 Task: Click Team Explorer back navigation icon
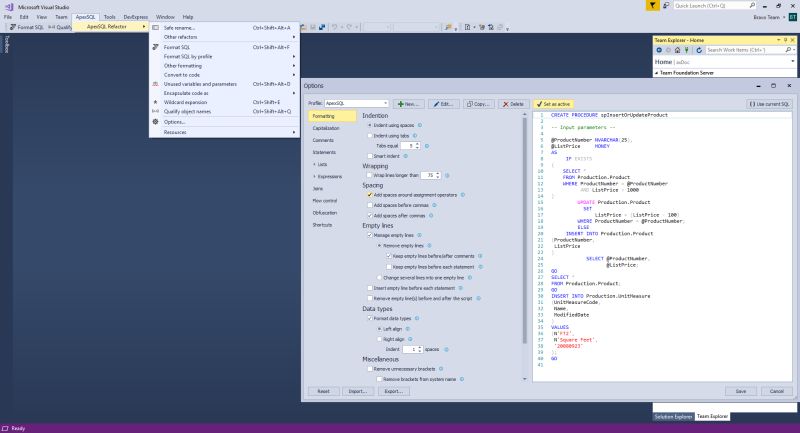[x=659, y=50]
